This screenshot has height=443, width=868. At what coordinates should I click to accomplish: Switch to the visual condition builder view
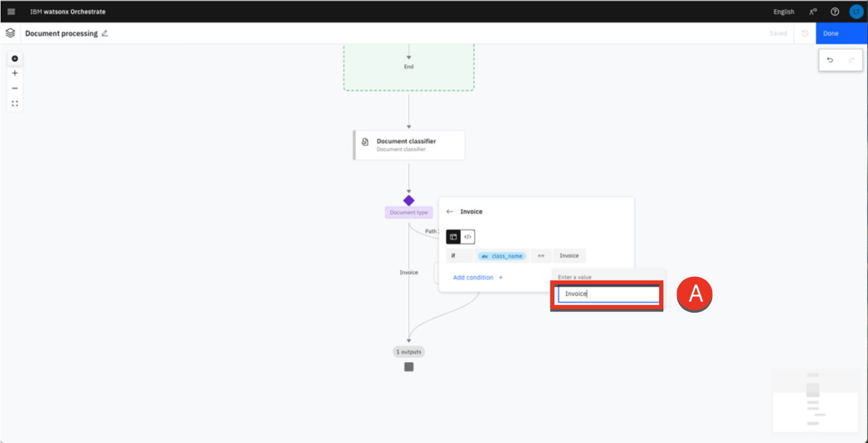(x=453, y=237)
